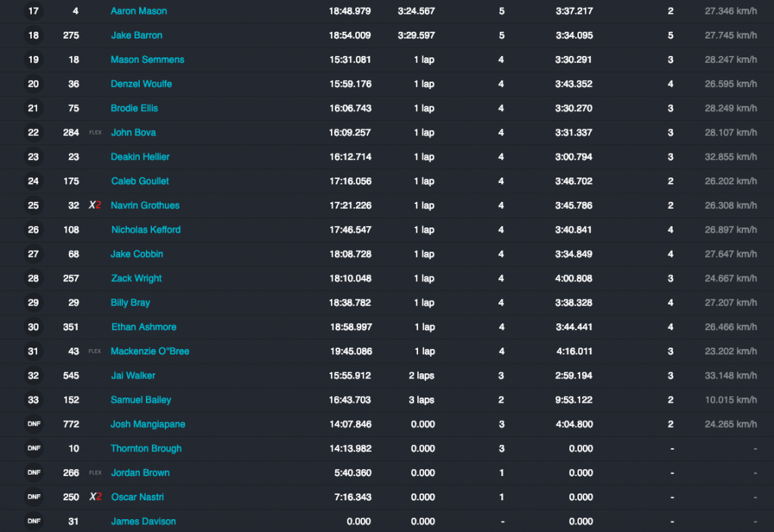Viewport: 774px width, 532px height.
Task: Click the position 25 circle badge
Action: pyautogui.click(x=33, y=206)
